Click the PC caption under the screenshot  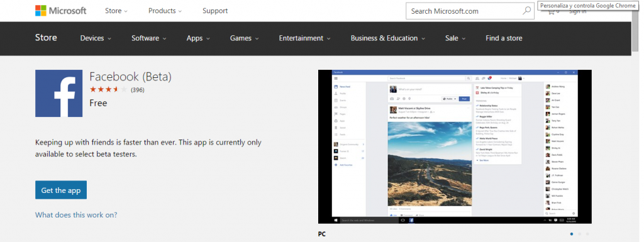(321, 234)
